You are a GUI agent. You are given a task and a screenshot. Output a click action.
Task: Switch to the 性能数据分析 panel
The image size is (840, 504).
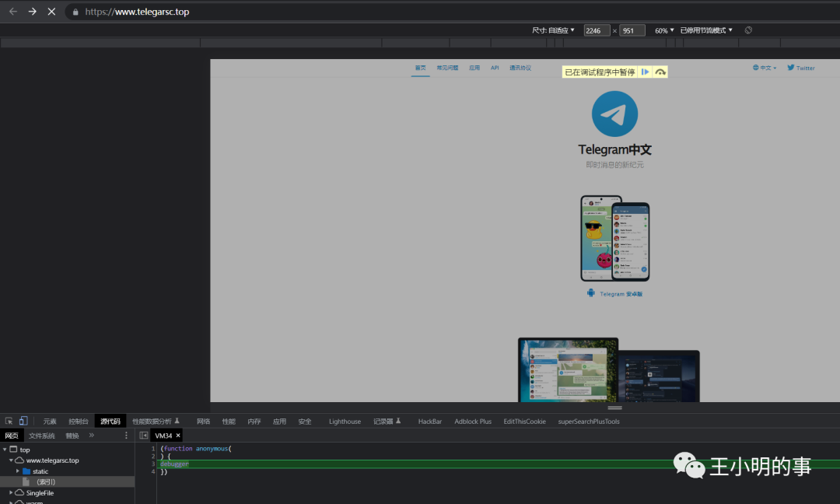pos(156,422)
